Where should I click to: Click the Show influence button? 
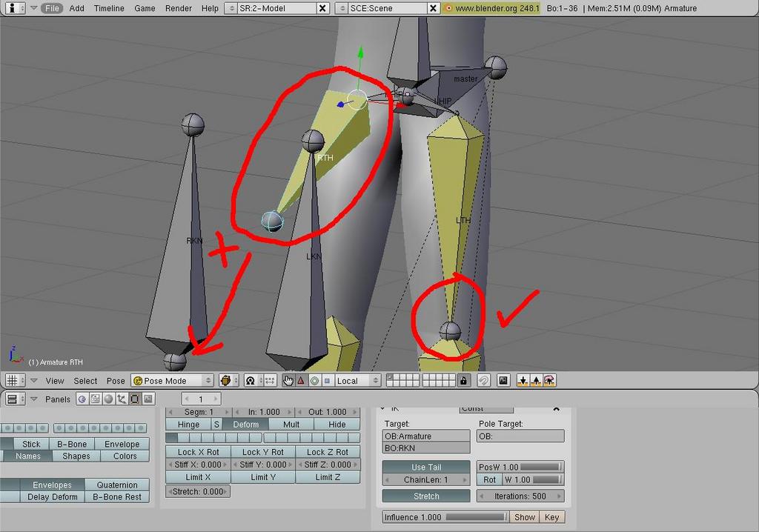coord(524,517)
